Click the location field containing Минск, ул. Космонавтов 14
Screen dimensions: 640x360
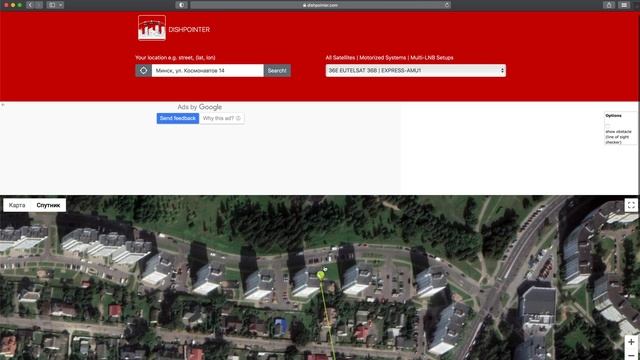207,71
